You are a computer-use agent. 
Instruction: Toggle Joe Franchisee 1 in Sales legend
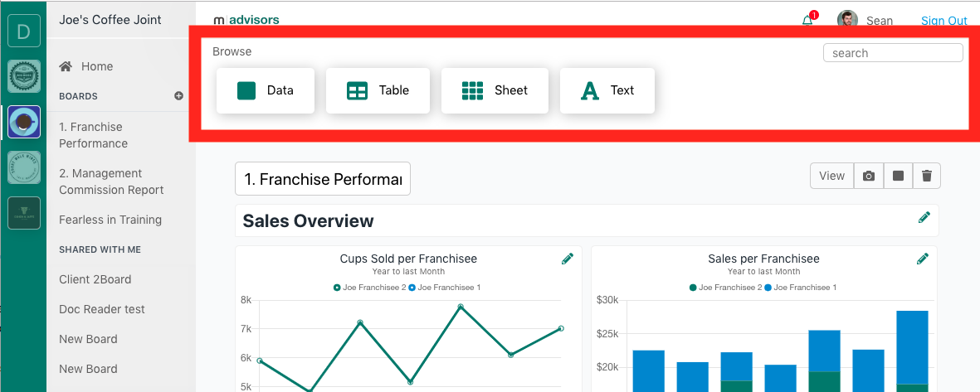click(800, 287)
